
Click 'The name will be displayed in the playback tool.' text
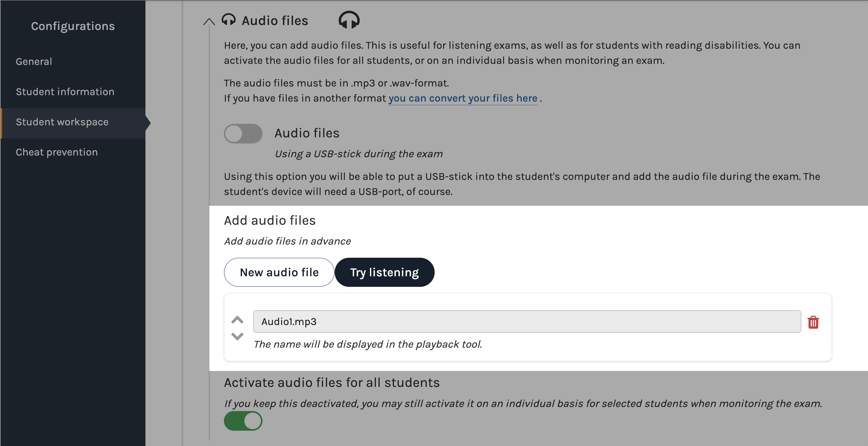368,344
